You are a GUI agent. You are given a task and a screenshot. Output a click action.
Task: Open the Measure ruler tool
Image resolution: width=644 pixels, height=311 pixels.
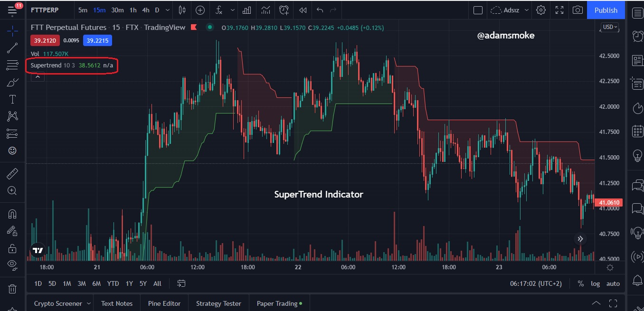(x=12, y=174)
